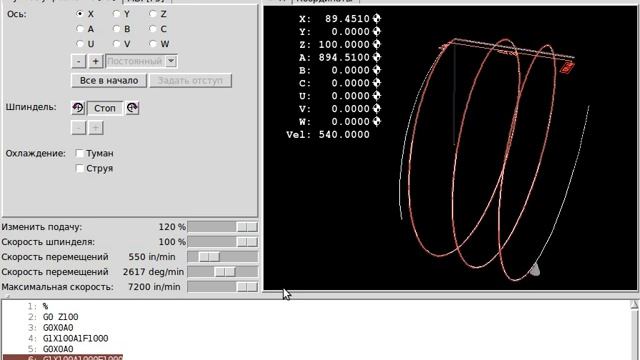640x360 pixels.
Task: Select the V axis radio button
Action: tap(117, 44)
